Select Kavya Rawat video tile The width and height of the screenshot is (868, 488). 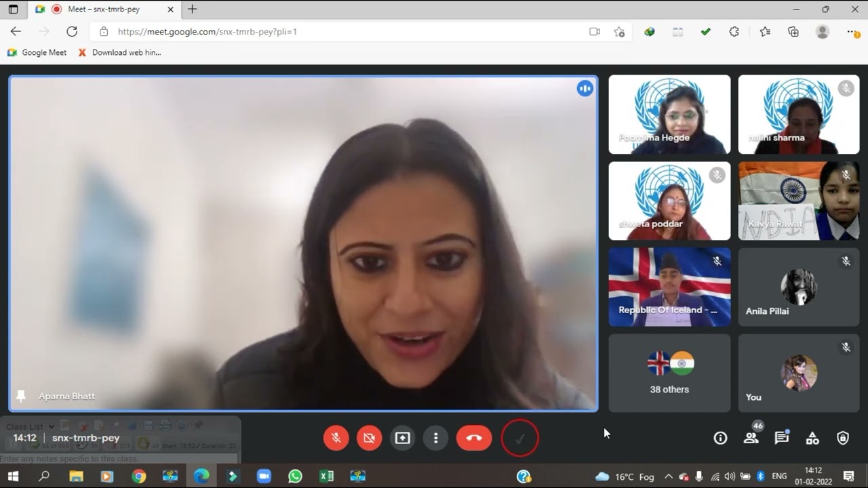click(x=799, y=201)
